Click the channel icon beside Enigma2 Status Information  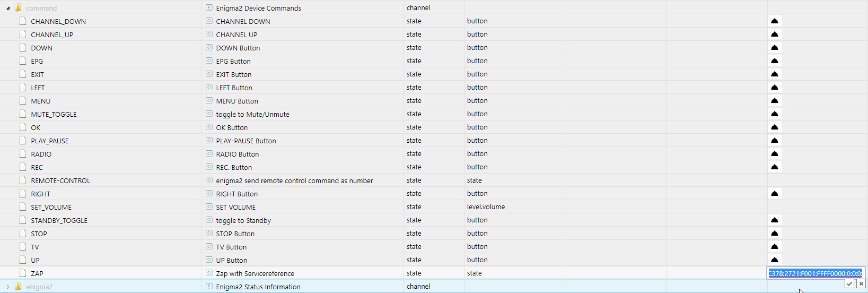pos(209,286)
